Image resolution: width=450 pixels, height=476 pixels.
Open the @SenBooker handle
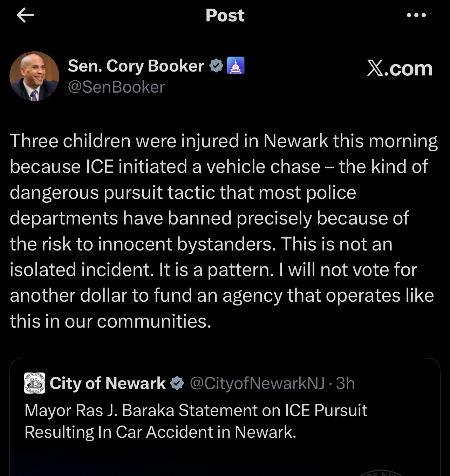[x=116, y=87]
